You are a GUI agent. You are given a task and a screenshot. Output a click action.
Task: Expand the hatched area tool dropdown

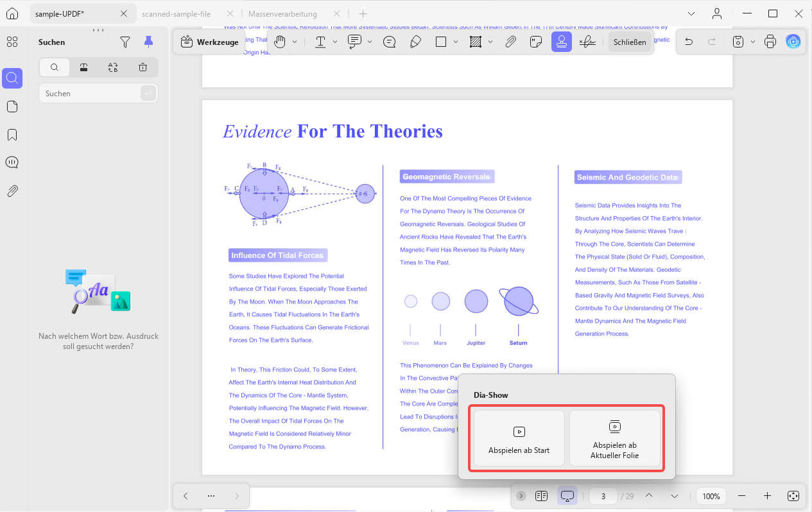[x=490, y=42]
